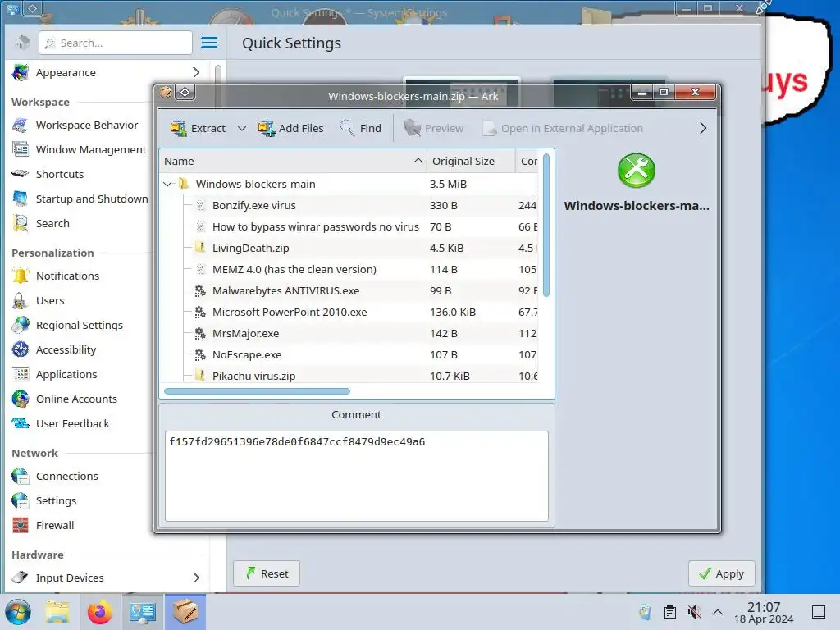Open Accessibility settings icon
Screen dimensions: 840x630
20,349
